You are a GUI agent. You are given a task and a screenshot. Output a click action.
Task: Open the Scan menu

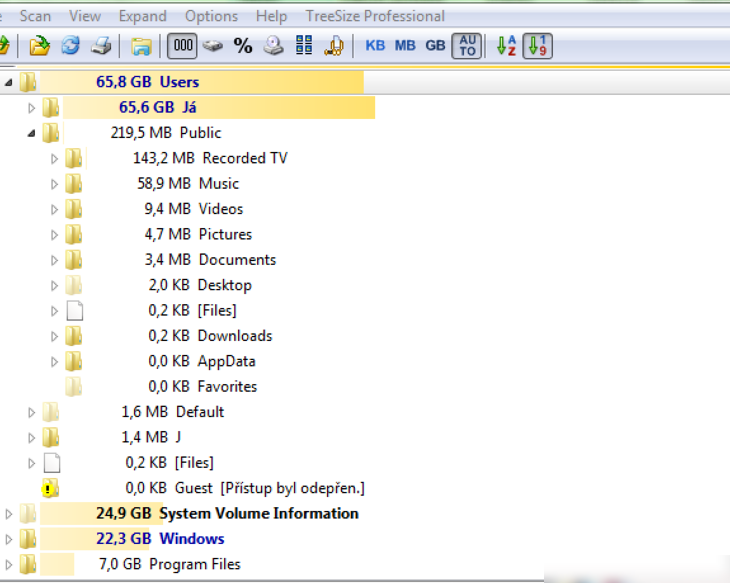(x=35, y=16)
